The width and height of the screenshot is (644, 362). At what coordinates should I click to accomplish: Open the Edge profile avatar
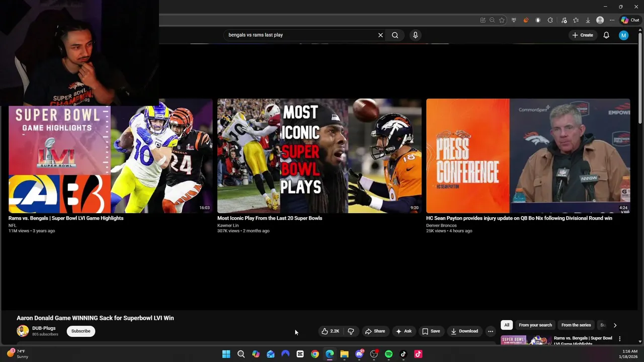[x=600, y=20]
